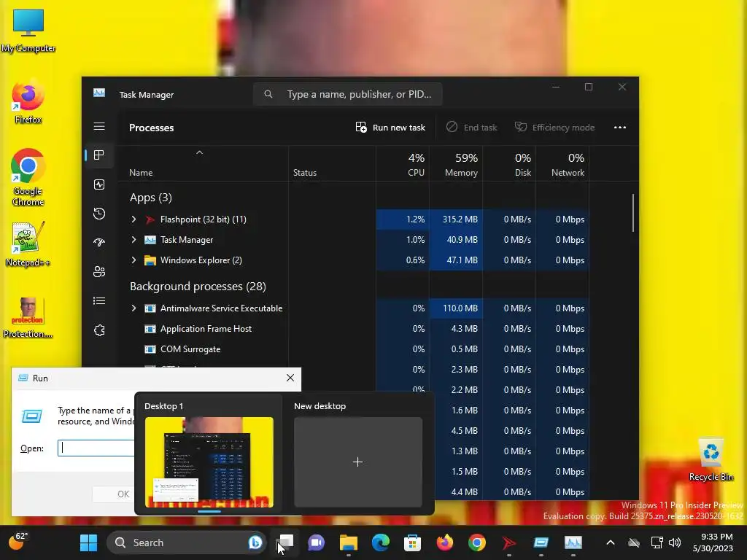Open Firefox from taskbar
This screenshot has height=560, width=747.
pos(444,542)
